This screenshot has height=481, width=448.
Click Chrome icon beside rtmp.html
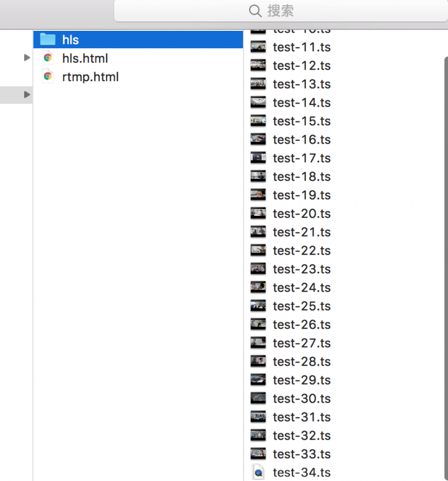(48, 76)
